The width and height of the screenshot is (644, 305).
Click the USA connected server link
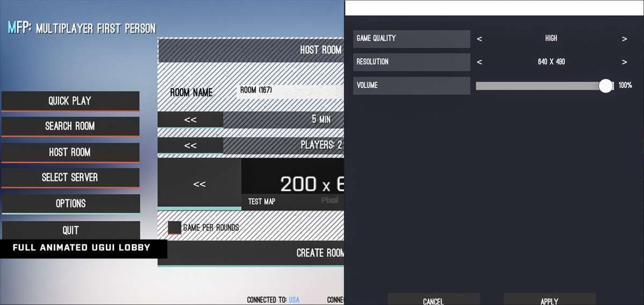pyautogui.click(x=294, y=300)
